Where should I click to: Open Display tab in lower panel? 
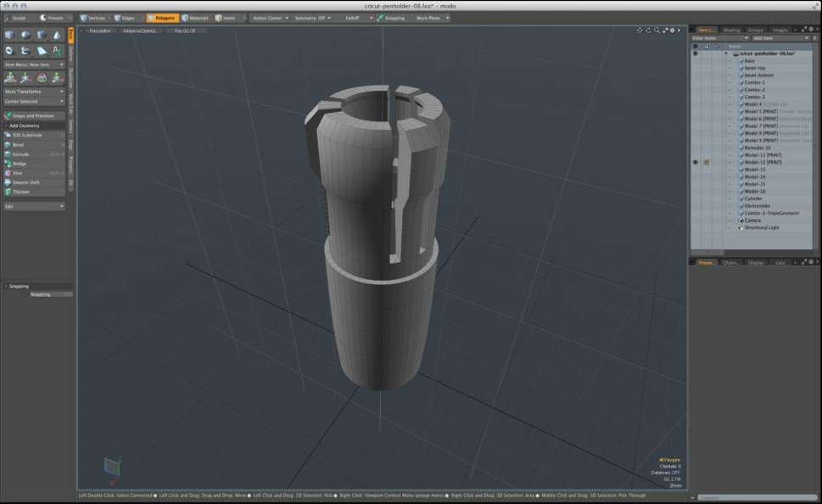756,262
